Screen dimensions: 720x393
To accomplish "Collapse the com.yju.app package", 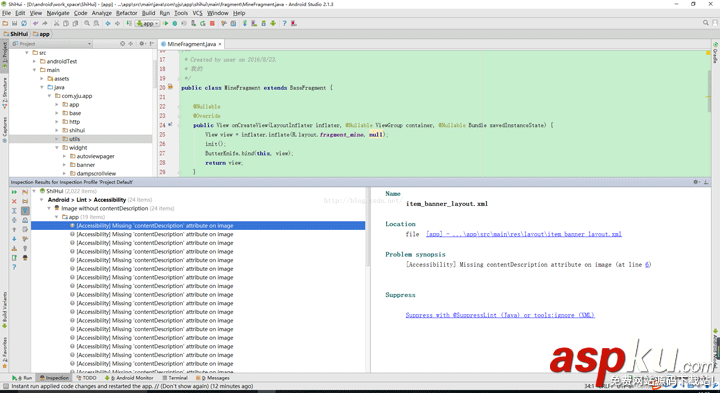I will pyautogui.click(x=50, y=96).
